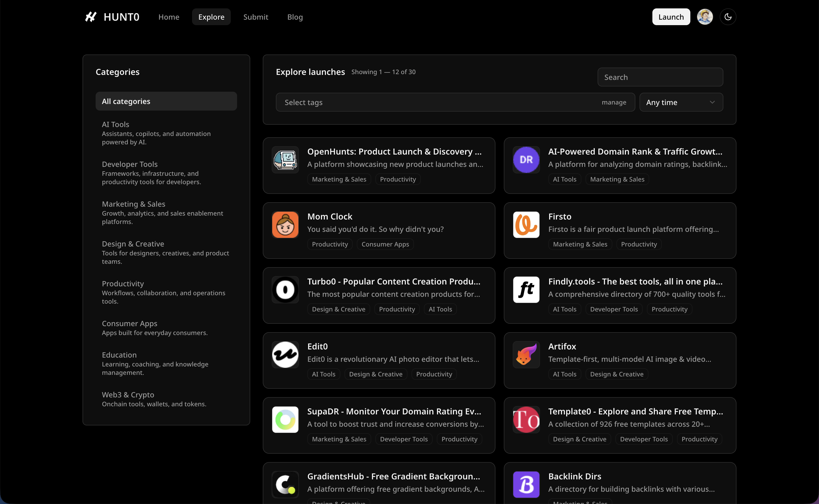Open the GradientsHub - Free Gradient title
The width and height of the screenshot is (819, 504).
tap(394, 476)
